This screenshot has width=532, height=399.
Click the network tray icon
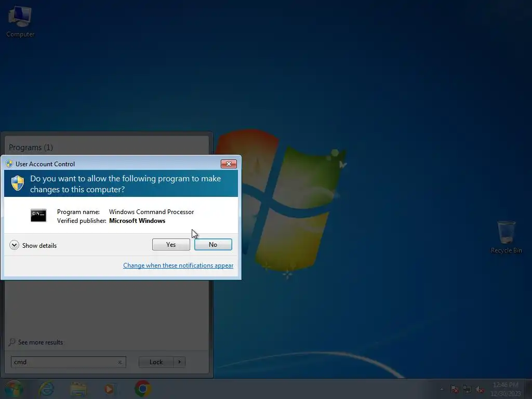click(x=467, y=389)
